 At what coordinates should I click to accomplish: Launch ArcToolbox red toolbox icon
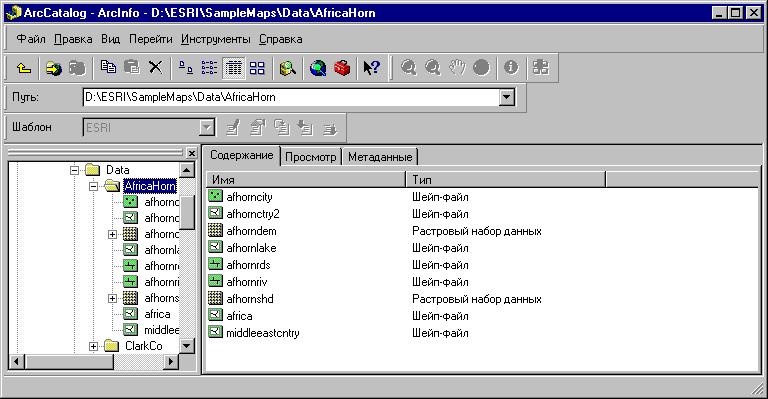pyautogui.click(x=342, y=68)
